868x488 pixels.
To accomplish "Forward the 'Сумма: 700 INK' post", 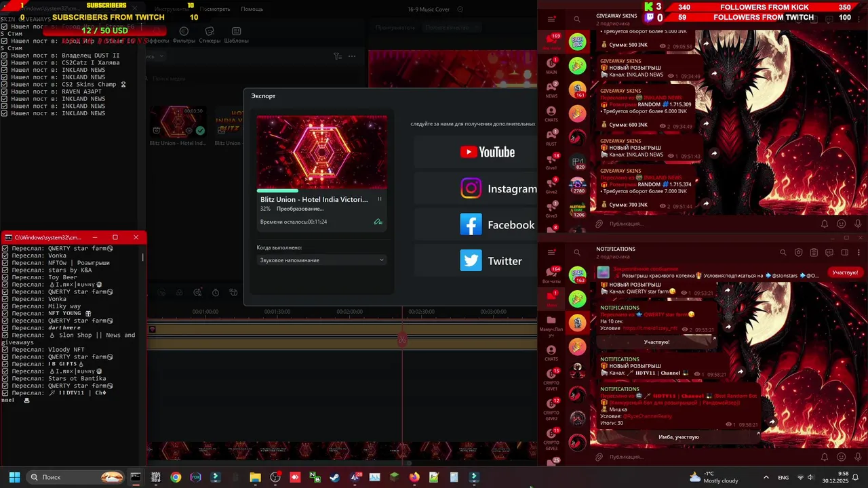I will point(706,203).
